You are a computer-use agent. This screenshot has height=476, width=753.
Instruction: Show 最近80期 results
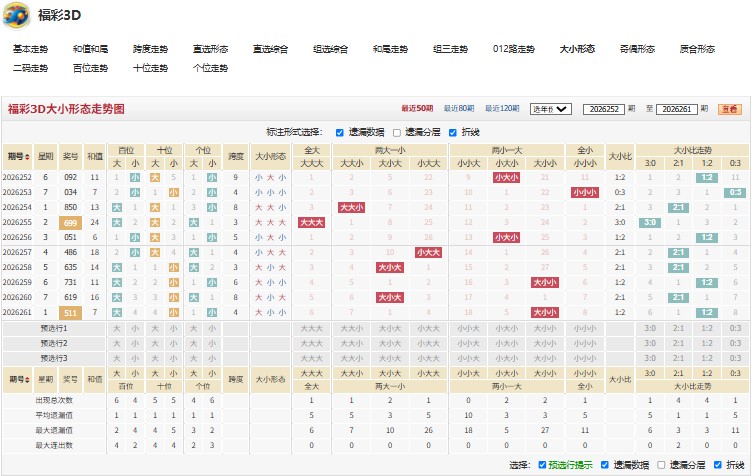(459, 109)
